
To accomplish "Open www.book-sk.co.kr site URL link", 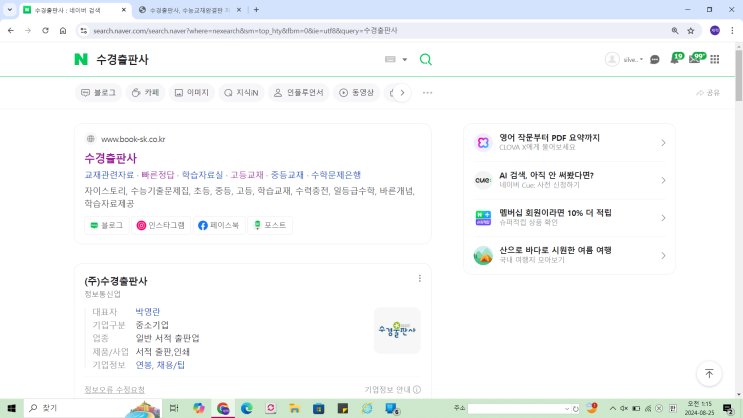I will click(x=133, y=139).
